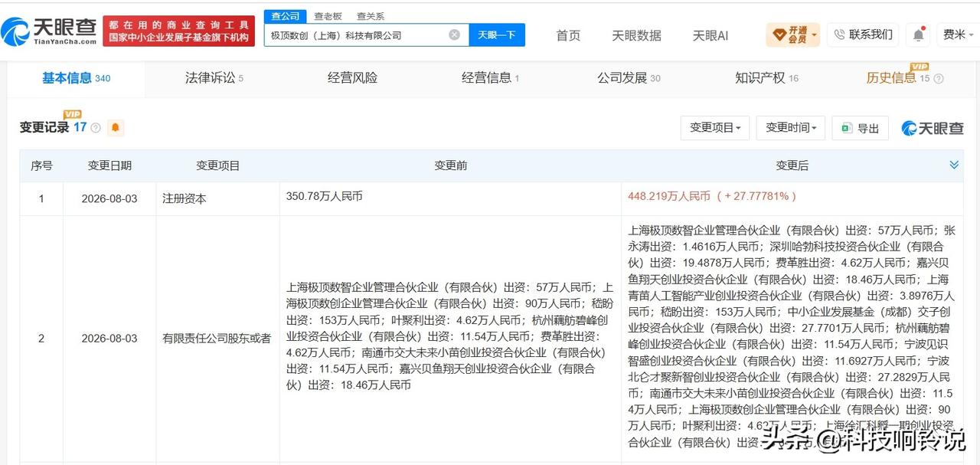Select 查老板 search mode tab
The width and height of the screenshot is (980, 465).
click(x=328, y=16)
